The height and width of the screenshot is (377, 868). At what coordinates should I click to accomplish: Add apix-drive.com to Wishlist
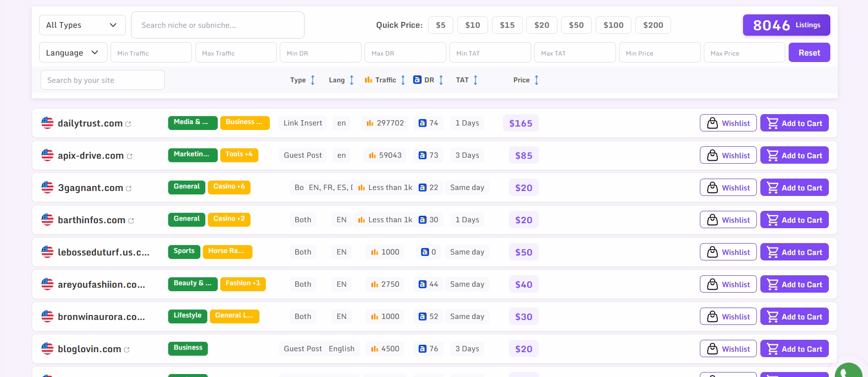(728, 155)
